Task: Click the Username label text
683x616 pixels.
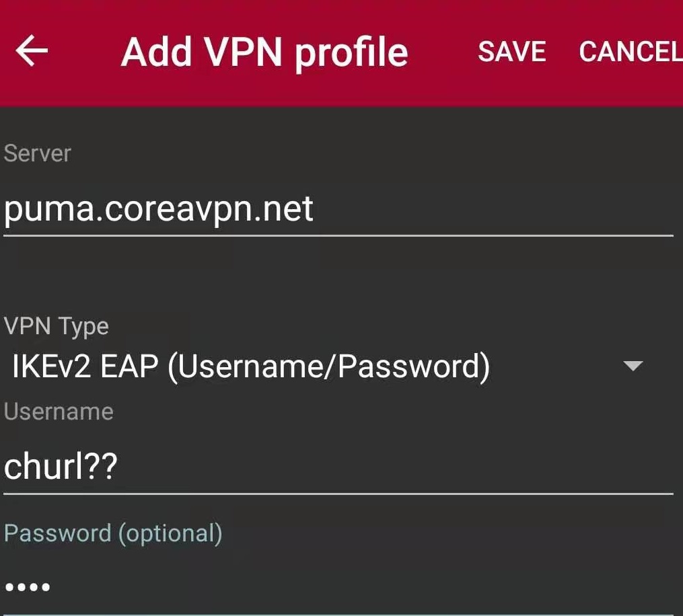Action: tap(59, 412)
